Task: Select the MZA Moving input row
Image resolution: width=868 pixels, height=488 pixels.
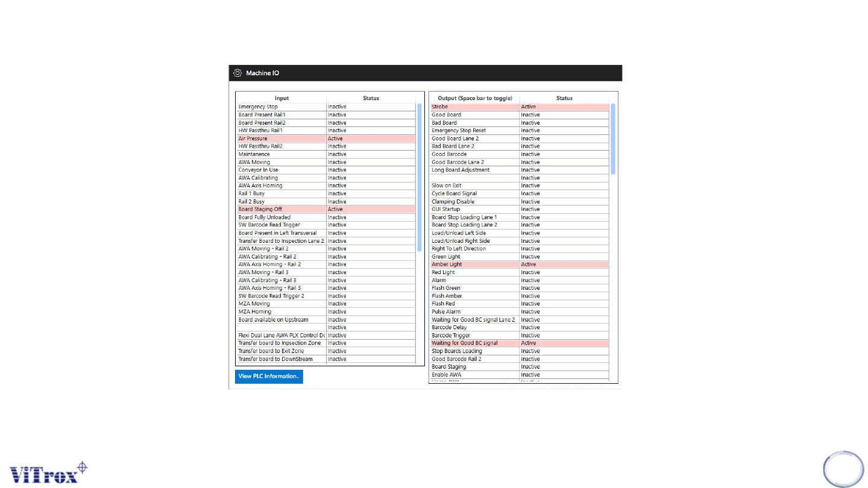Action: [x=326, y=304]
